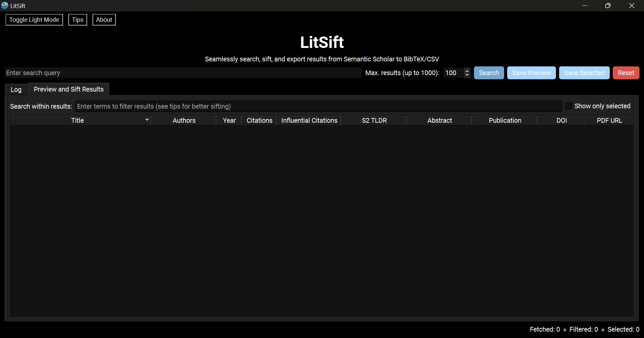This screenshot has height=338, width=644.
Task: Reset the search with Reset button
Action: (626, 73)
